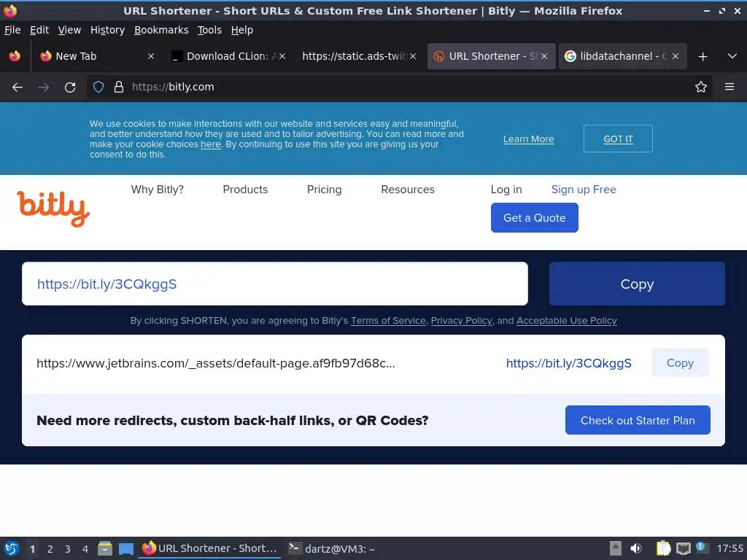Click the shortened URL input field
This screenshot has width=747, height=560.
coord(275,284)
